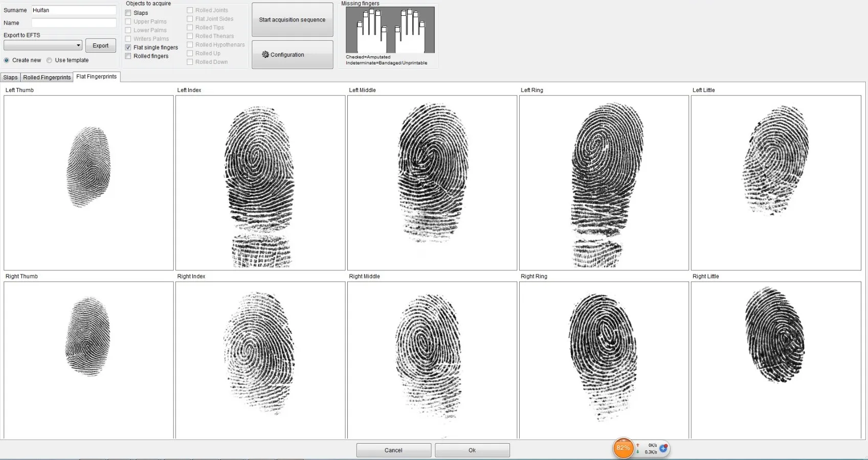
Task: Check the Rolled fingers checkbox
Action: click(128, 56)
